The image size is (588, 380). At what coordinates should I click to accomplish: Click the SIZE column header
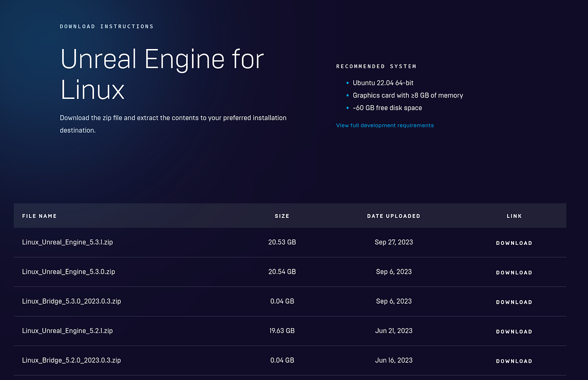[x=282, y=216]
